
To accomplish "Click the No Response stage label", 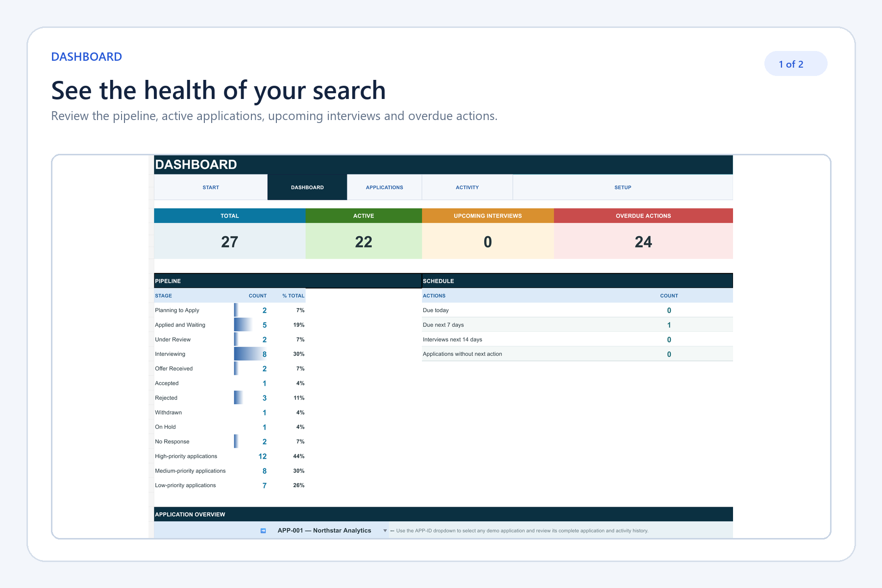I will (172, 441).
